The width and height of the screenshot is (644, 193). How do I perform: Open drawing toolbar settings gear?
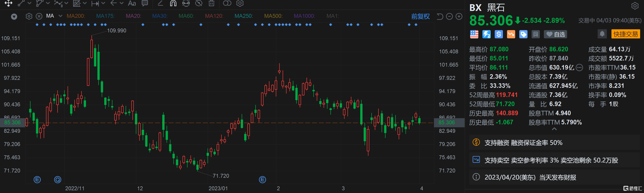coord(240,3)
